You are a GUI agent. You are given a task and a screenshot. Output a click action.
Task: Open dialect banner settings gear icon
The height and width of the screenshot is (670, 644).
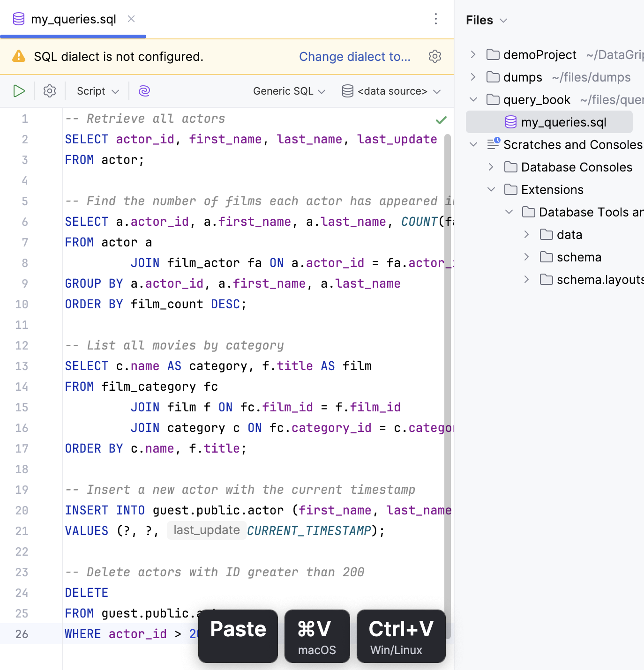click(435, 57)
